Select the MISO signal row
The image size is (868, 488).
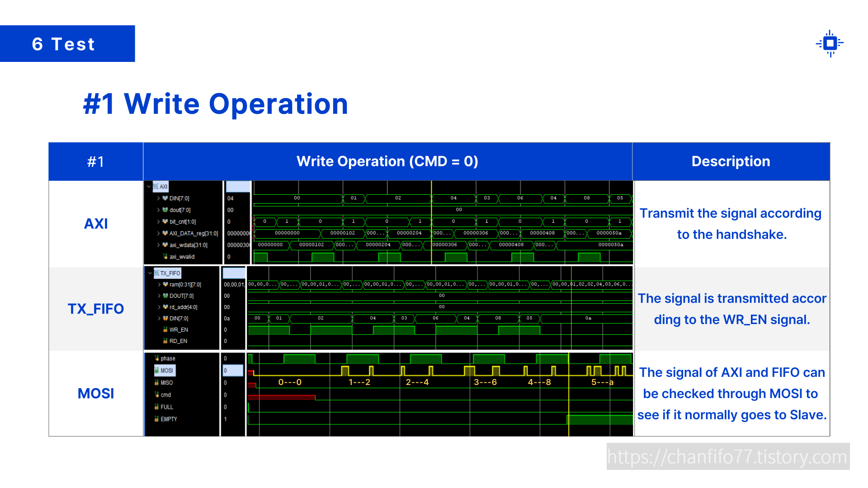coord(166,383)
